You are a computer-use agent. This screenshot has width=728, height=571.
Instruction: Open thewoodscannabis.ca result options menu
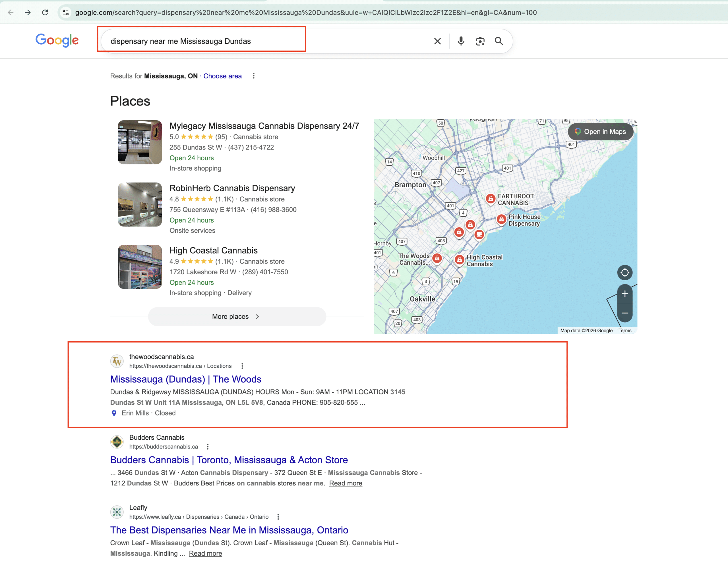[x=242, y=366]
